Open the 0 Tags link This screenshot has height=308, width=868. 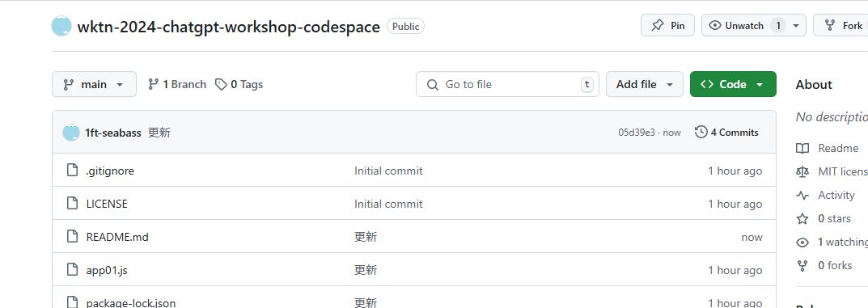239,84
